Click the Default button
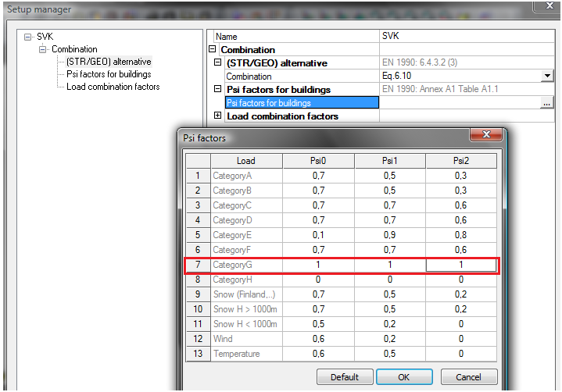 pos(345,376)
